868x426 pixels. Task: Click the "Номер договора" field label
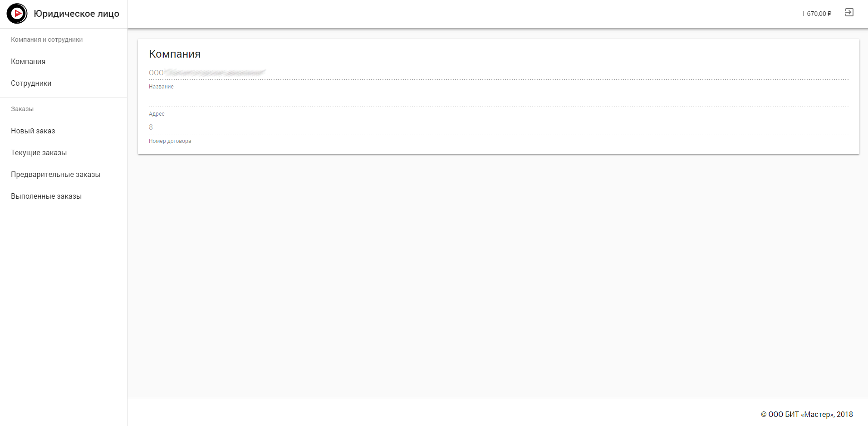pyautogui.click(x=170, y=141)
